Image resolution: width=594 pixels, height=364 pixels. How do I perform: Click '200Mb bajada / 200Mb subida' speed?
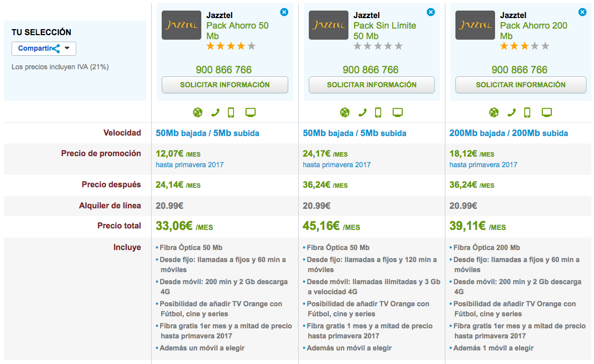point(509,134)
